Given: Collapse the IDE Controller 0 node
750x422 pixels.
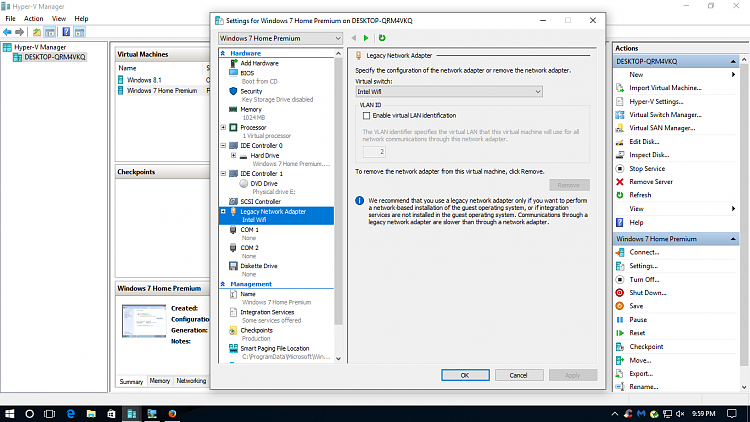Looking at the screenshot, I should tap(223, 145).
